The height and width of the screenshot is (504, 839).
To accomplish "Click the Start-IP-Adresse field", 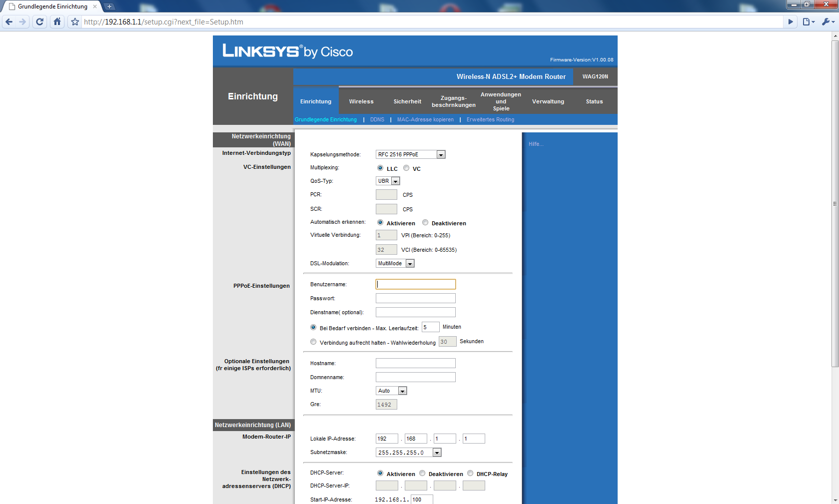I will pos(422,500).
